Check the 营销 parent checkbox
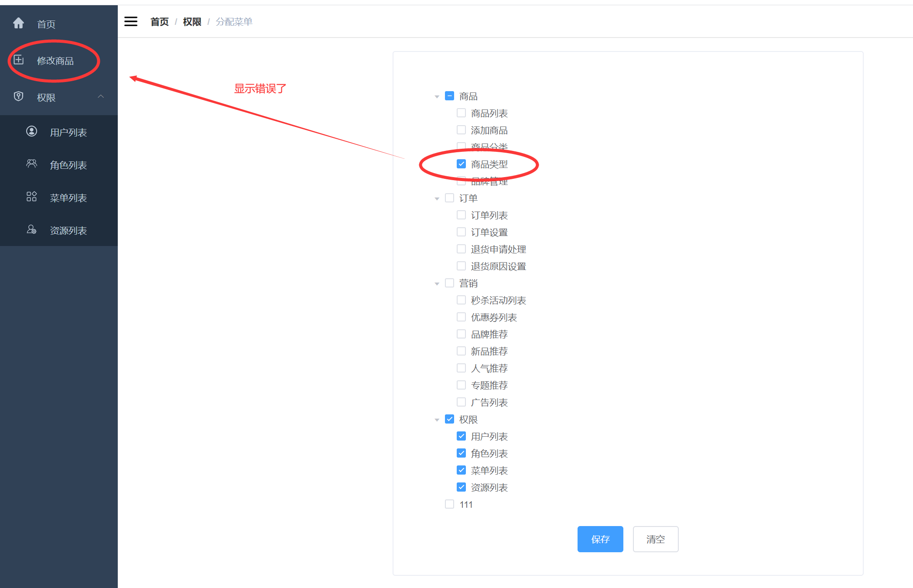This screenshot has height=588, width=913. pyautogui.click(x=449, y=283)
